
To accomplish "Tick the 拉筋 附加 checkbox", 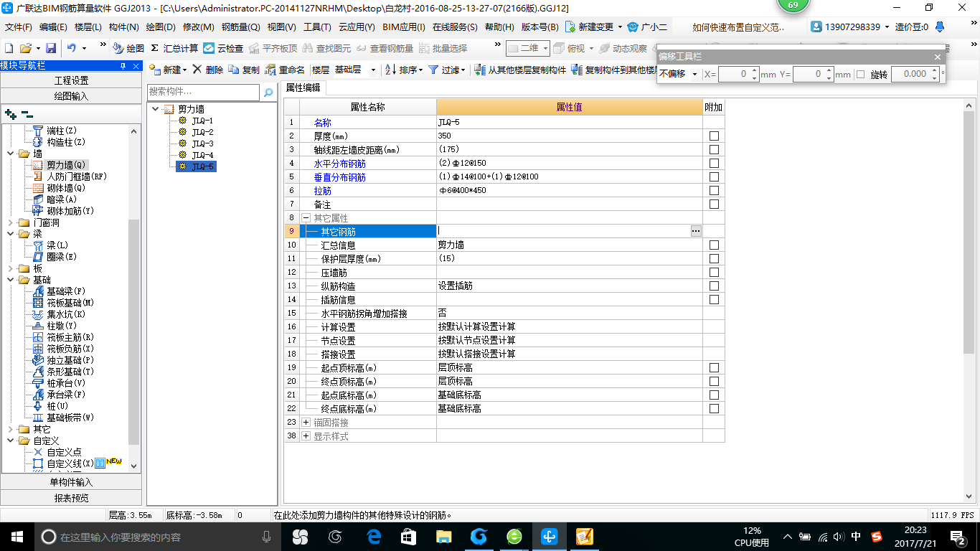I will 714,190.
